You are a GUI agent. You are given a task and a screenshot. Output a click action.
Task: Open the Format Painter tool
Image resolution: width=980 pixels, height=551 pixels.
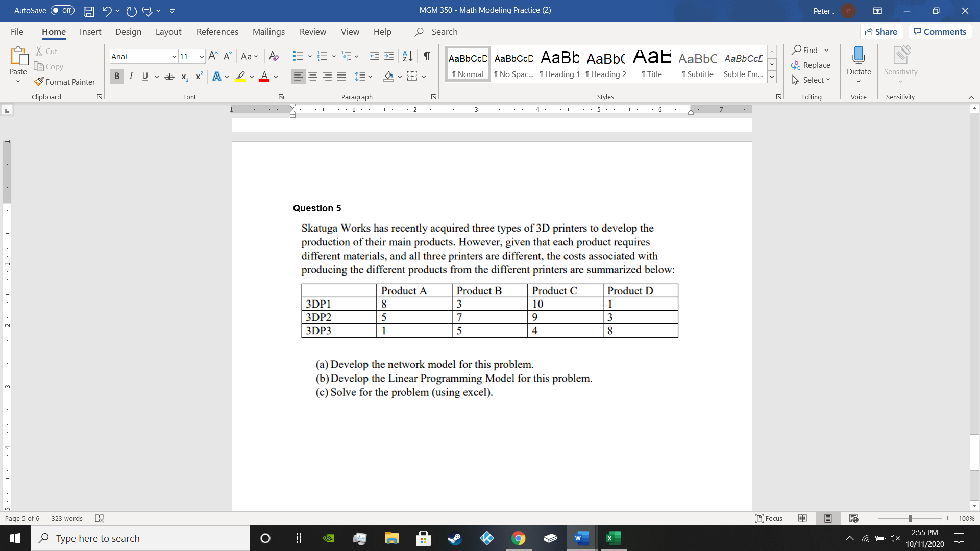tap(65, 82)
